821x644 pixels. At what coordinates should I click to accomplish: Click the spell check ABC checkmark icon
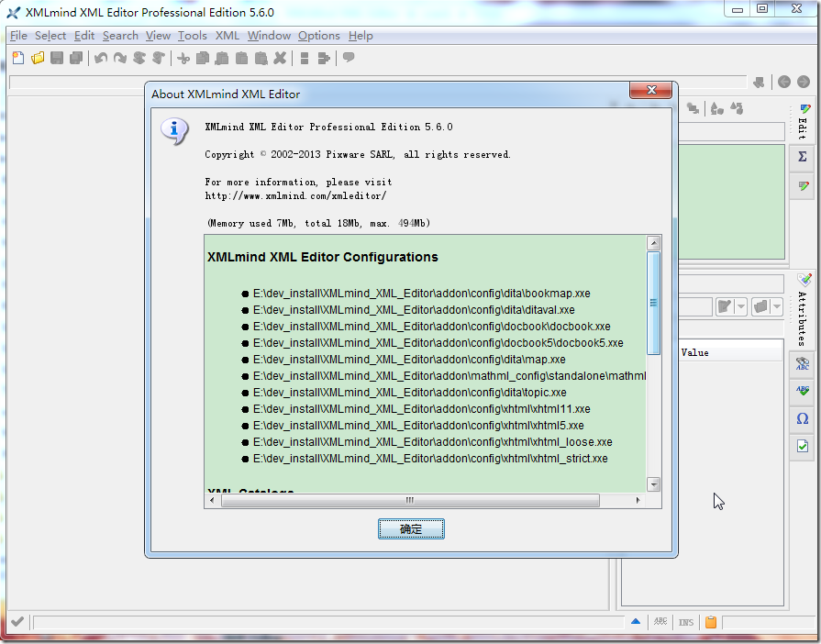coord(802,391)
